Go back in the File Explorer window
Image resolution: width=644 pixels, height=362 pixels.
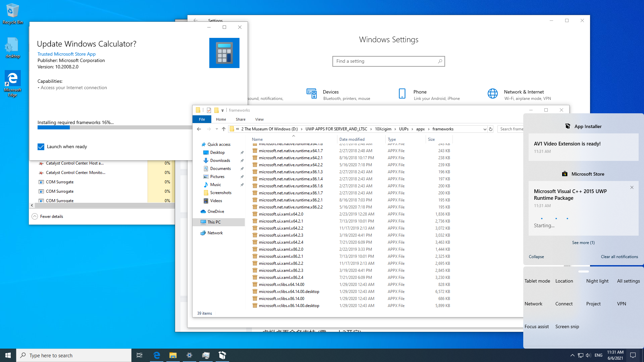pos(199,129)
